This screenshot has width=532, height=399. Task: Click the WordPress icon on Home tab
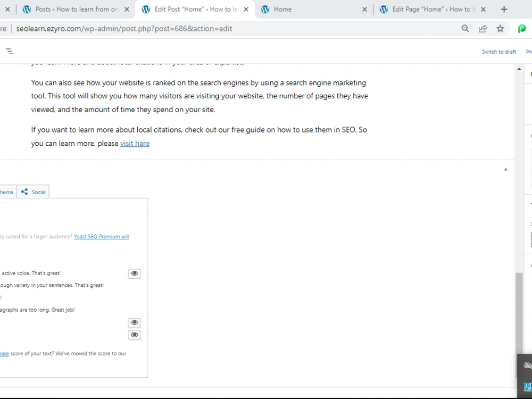coord(265,9)
